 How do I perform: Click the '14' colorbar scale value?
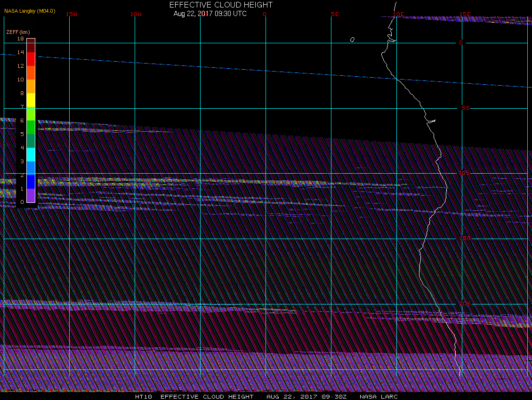[21, 52]
